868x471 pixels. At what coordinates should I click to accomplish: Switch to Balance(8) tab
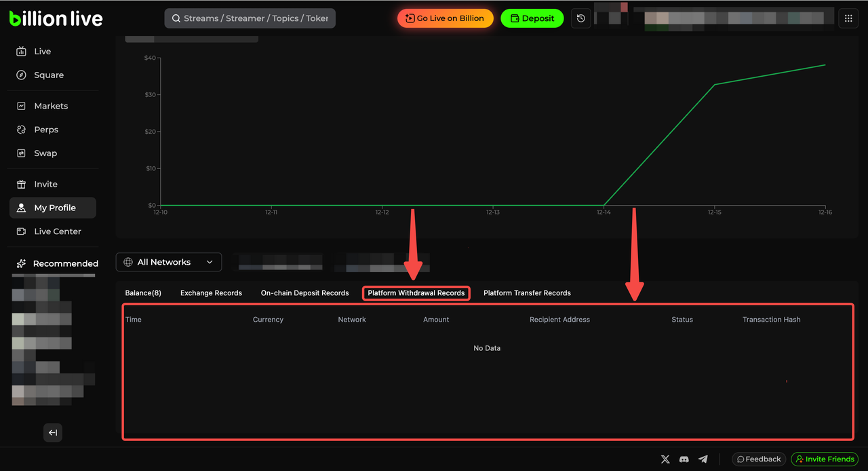point(143,293)
